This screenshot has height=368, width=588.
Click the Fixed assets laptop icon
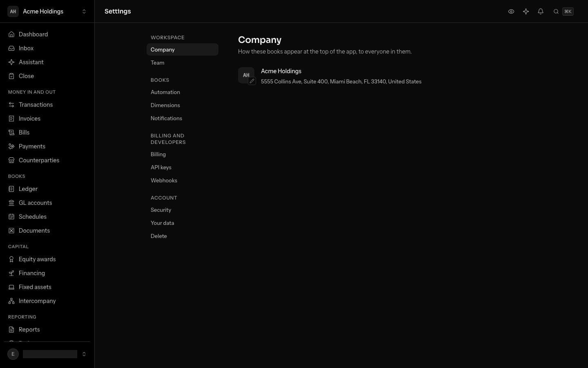11,287
